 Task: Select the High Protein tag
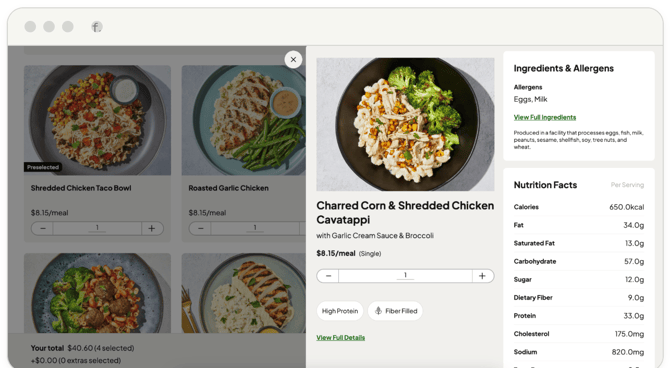[x=340, y=311]
